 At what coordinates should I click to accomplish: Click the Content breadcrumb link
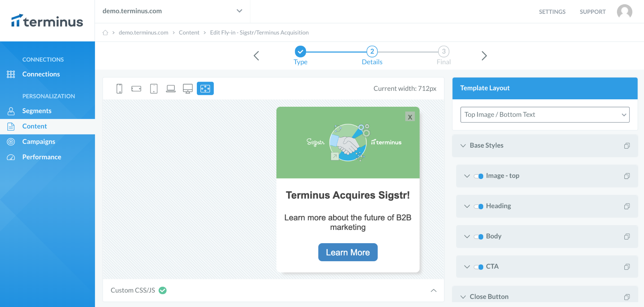point(189,33)
